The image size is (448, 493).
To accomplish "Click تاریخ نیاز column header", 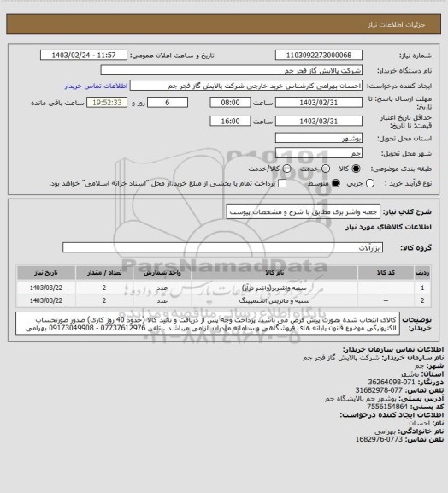I will click(x=46, y=272).
